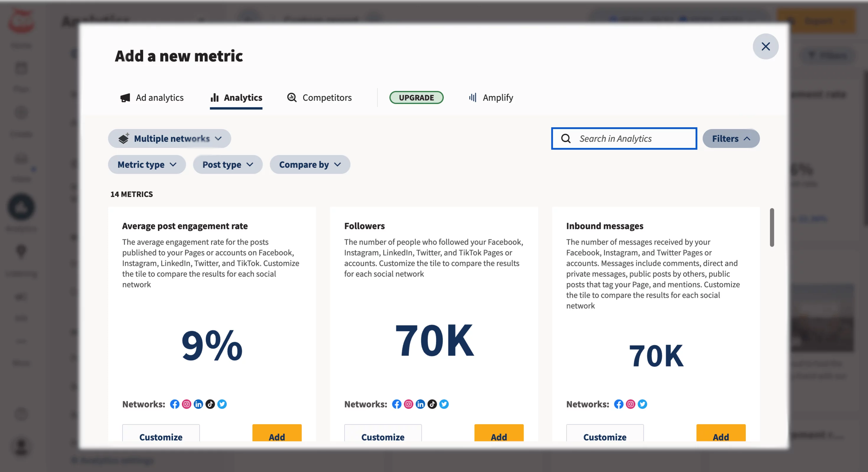
Task: Click the Facebook icon on Followers card
Action: (x=396, y=404)
